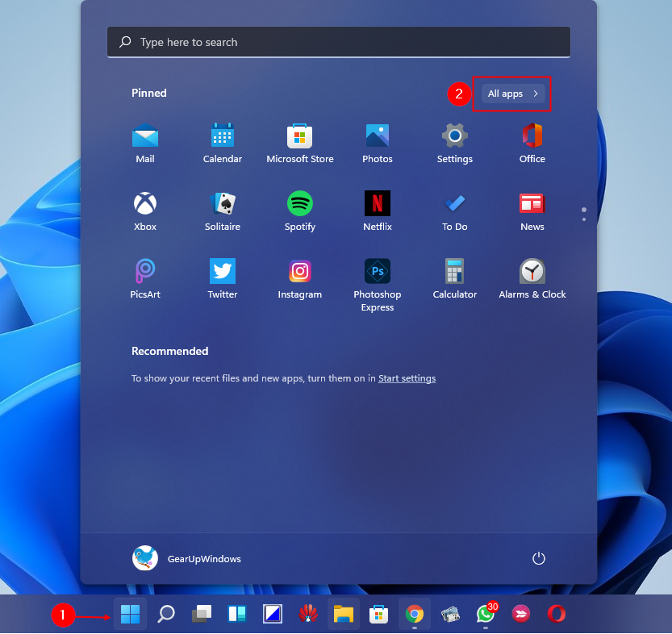This screenshot has width=672, height=634.
Task: Open Task View on the taskbar
Action: point(202,615)
